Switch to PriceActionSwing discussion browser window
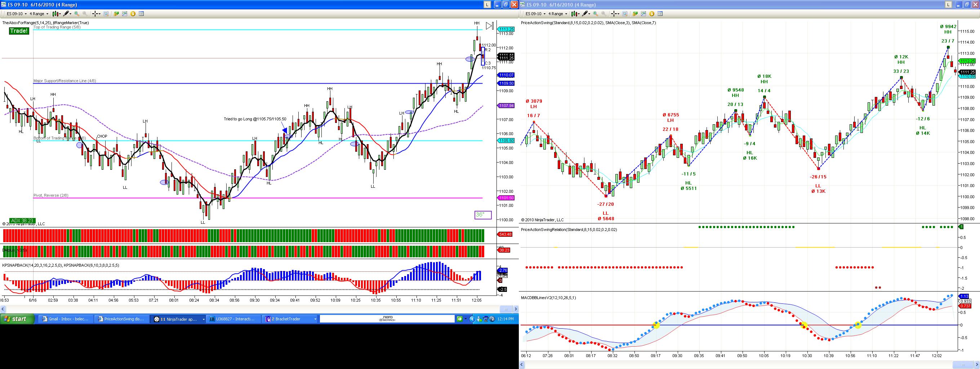The width and height of the screenshot is (980, 369). tap(121, 319)
